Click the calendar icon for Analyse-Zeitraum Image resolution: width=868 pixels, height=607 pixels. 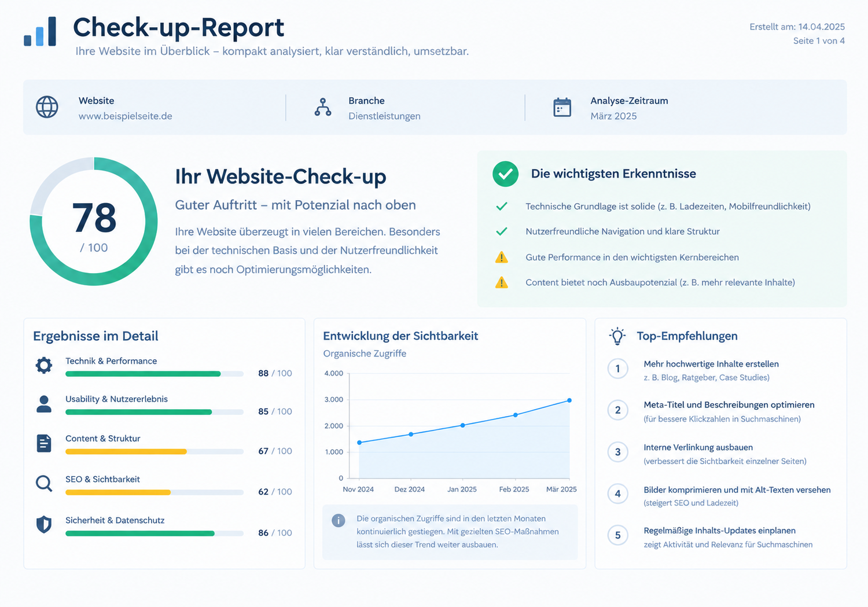(562, 107)
